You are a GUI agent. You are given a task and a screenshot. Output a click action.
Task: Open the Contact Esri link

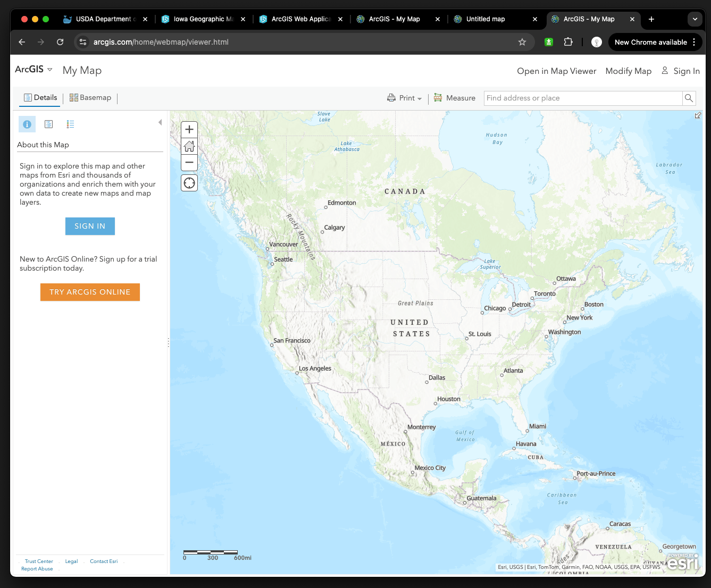[x=104, y=561]
